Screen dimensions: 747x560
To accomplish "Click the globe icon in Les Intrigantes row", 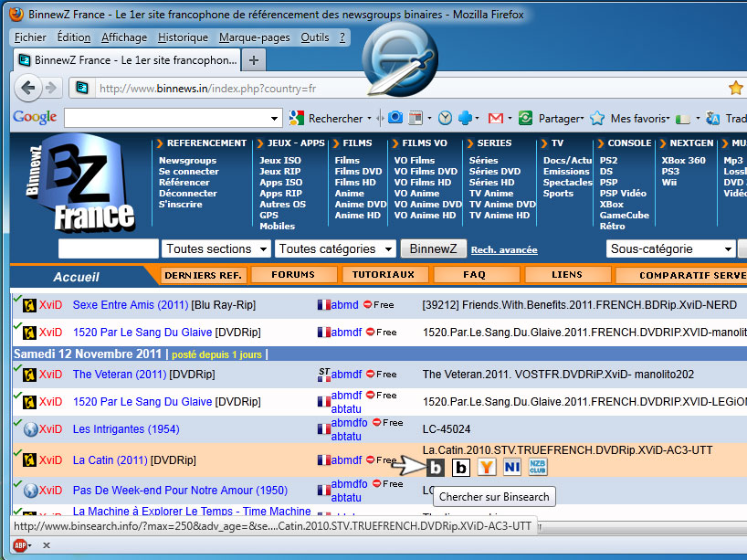I will point(30,429).
